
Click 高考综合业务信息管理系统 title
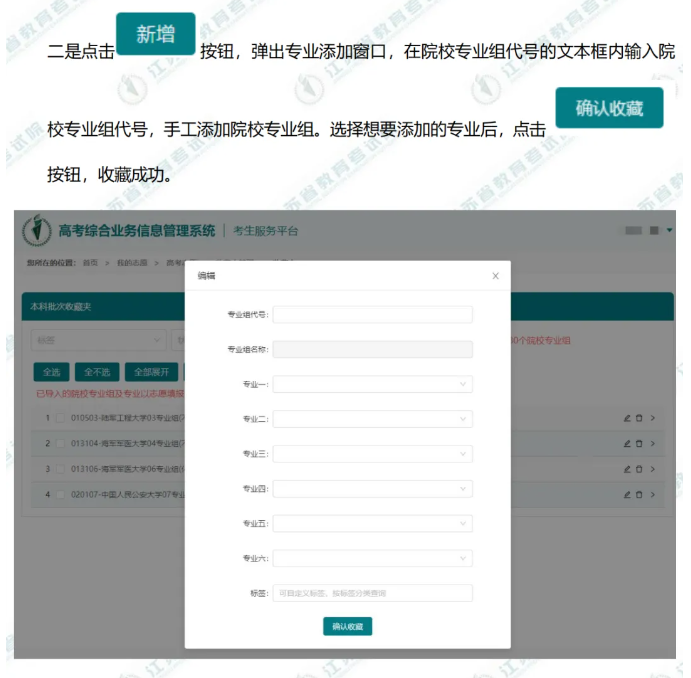pyautogui.click(x=137, y=231)
